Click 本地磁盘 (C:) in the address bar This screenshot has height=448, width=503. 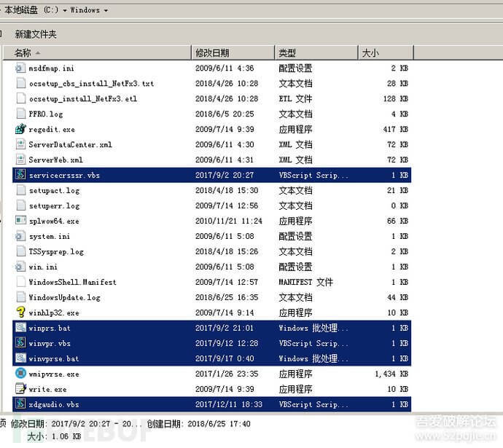point(31,10)
